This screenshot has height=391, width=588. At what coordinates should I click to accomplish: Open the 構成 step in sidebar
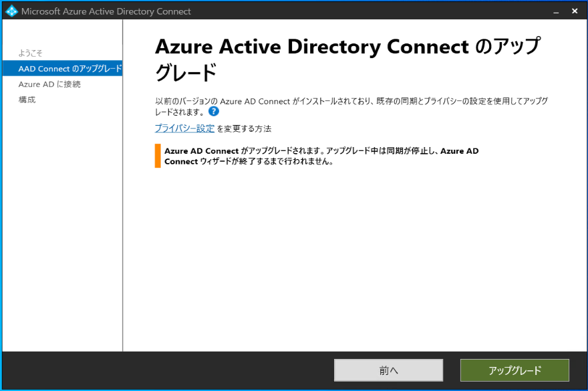click(x=27, y=100)
